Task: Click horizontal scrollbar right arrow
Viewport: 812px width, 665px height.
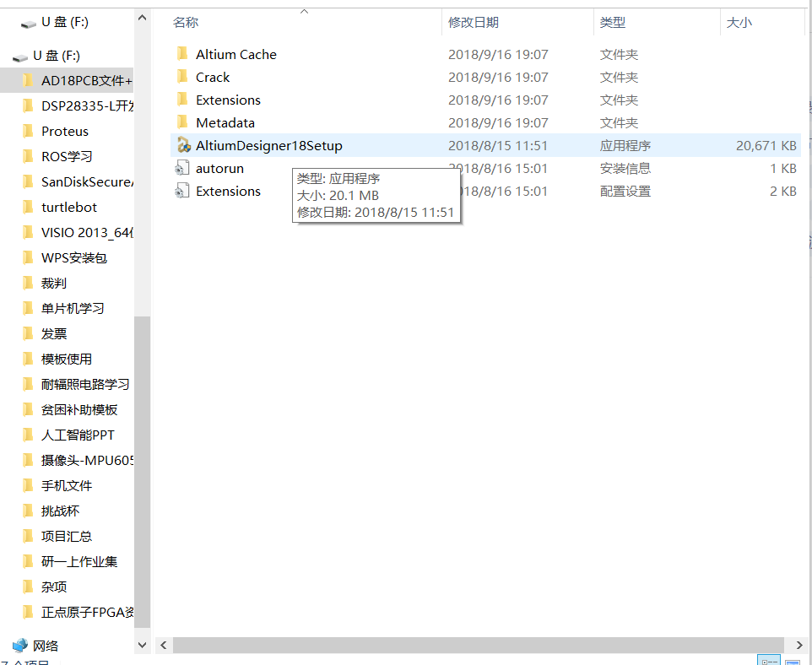Action: [799, 645]
